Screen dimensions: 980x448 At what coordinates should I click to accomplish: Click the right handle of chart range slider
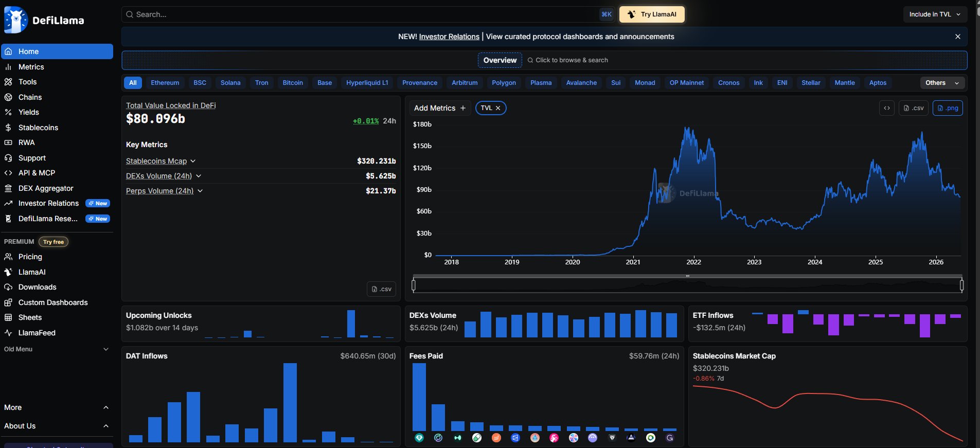click(961, 284)
